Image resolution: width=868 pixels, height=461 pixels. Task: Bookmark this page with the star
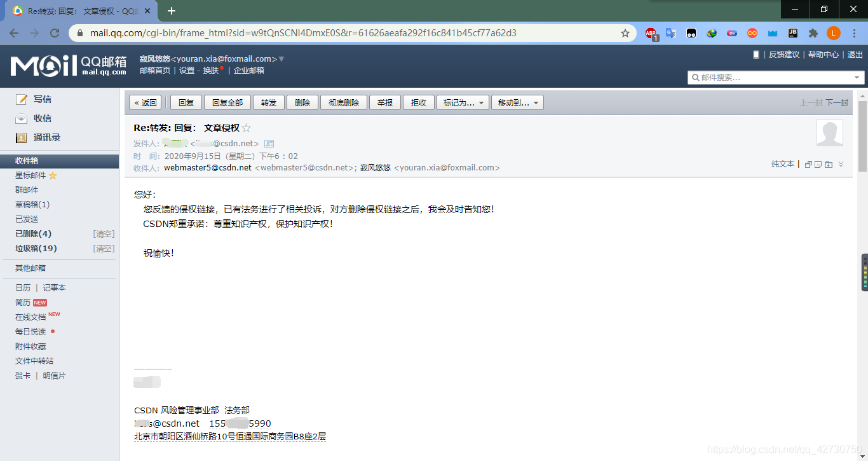tap(625, 33)
